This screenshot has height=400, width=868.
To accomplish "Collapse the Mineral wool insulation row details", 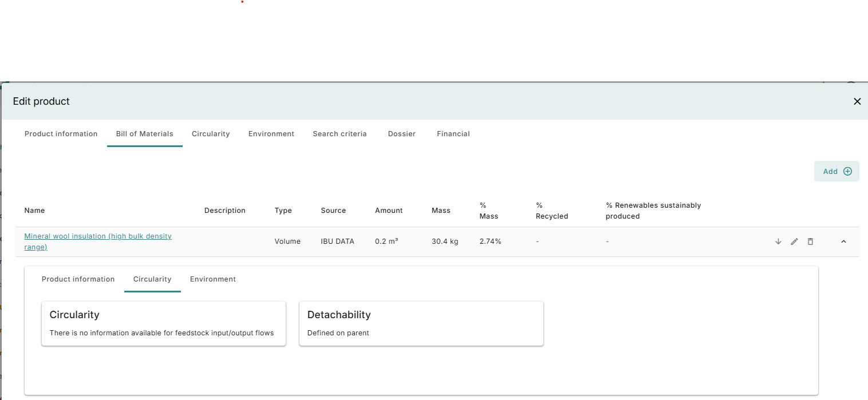I will click(x=843, y=241).
